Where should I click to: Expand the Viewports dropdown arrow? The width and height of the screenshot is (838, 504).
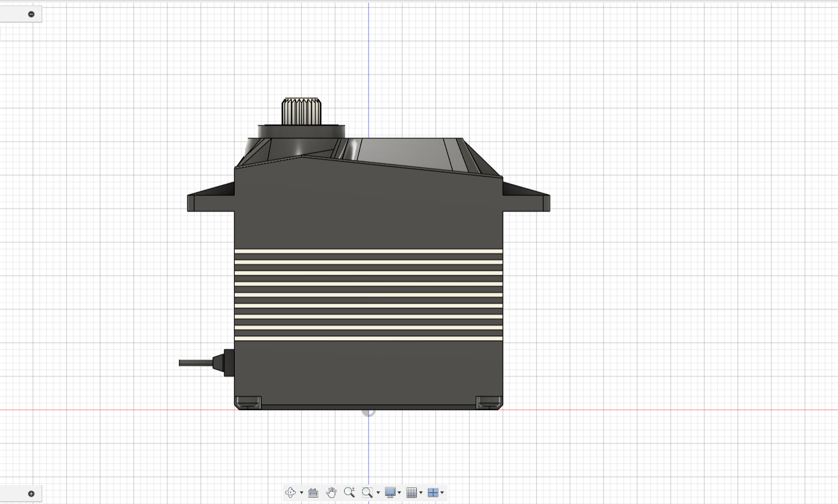[x=442, y=493]
